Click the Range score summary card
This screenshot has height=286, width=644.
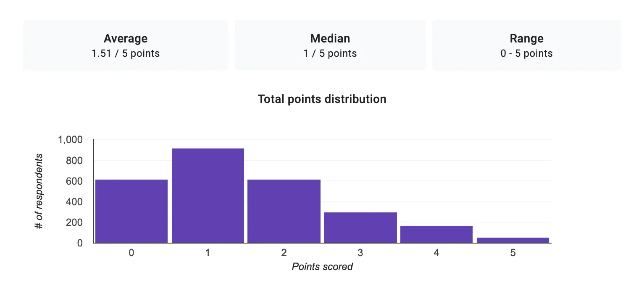tap(526, 45)
